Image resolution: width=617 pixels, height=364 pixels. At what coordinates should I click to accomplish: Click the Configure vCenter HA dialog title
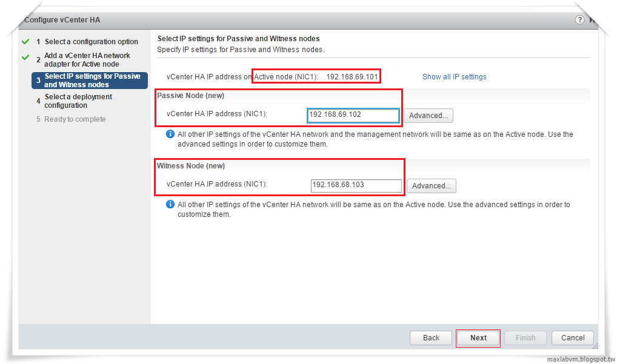point(62,19)
